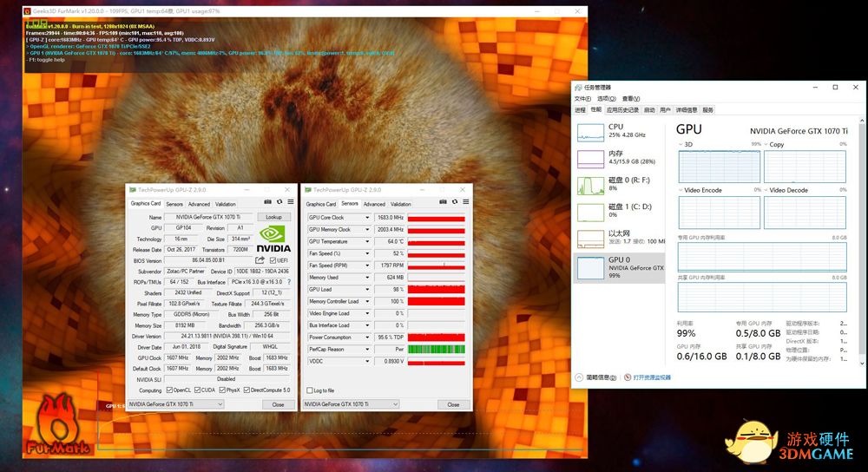Click the 打开资源监视器 link

(x=652, y=377)
